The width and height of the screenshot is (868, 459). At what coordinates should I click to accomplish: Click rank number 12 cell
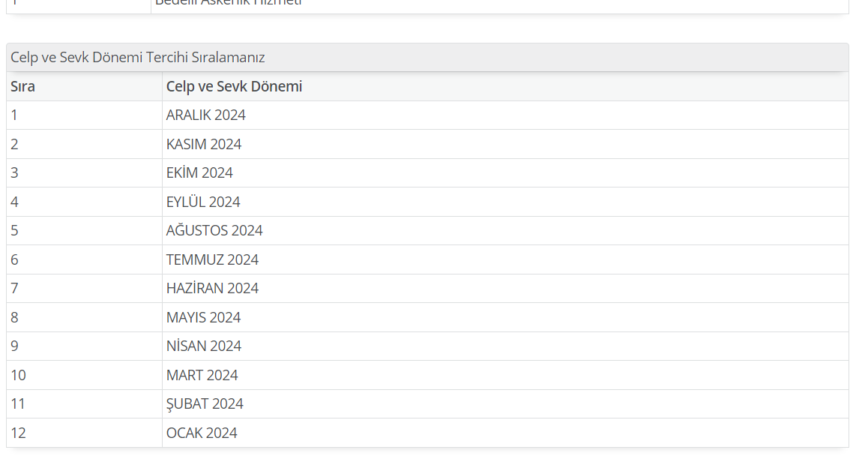point(84,433)
